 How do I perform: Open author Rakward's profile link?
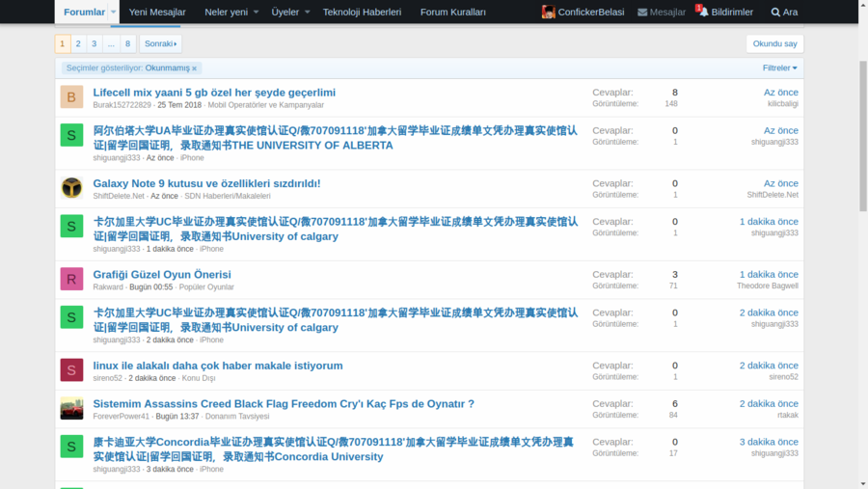(108, 286)
